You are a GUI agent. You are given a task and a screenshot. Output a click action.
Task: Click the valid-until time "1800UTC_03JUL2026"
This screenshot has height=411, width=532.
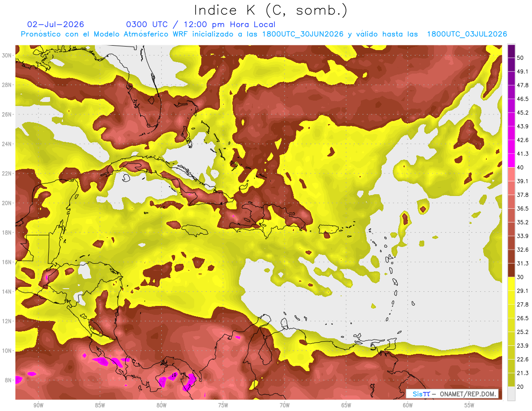pyautogui.click(x=467, y=34)
